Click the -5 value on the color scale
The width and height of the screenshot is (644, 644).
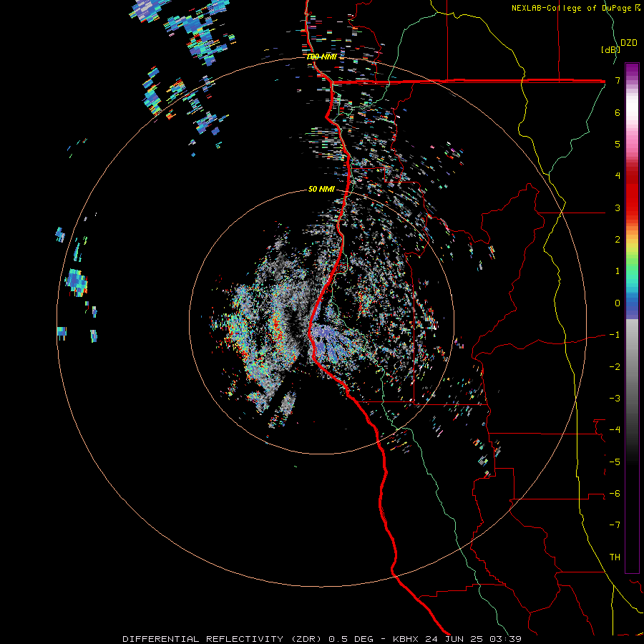(x=615, y=462)
